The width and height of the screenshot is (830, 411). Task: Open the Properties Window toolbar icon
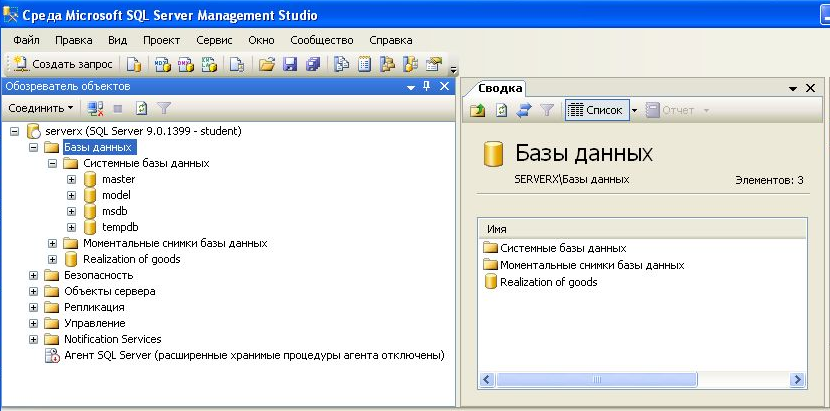click(434, 65)
